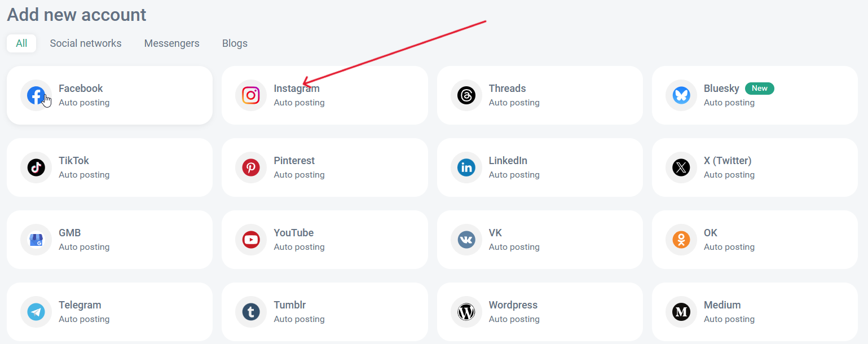Click the YouTube play icon
Screen dimensions: 868x344
251,240
